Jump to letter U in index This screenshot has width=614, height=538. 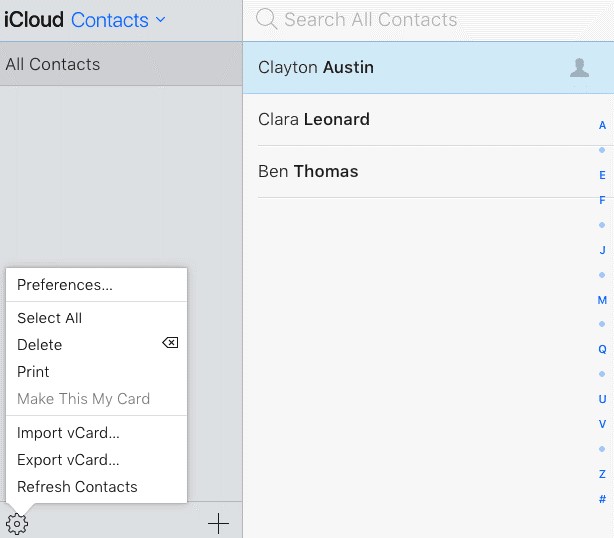coord(602,399)
